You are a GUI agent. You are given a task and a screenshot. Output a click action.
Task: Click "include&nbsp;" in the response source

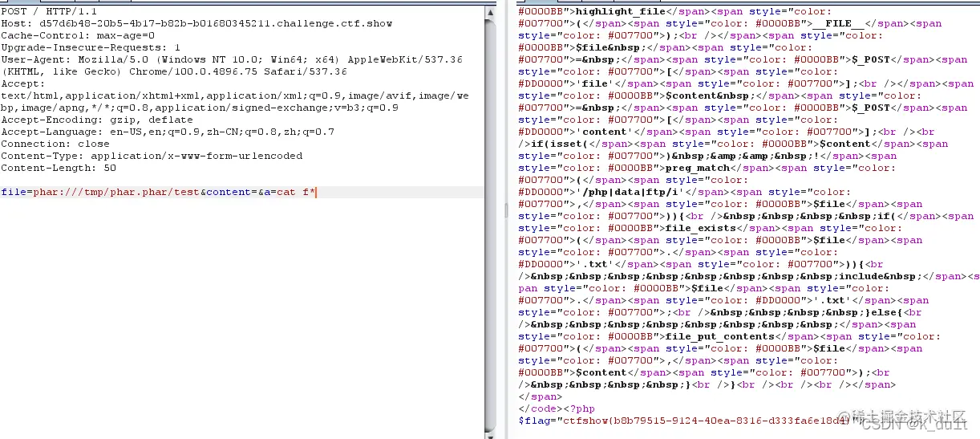click(877, 276)
